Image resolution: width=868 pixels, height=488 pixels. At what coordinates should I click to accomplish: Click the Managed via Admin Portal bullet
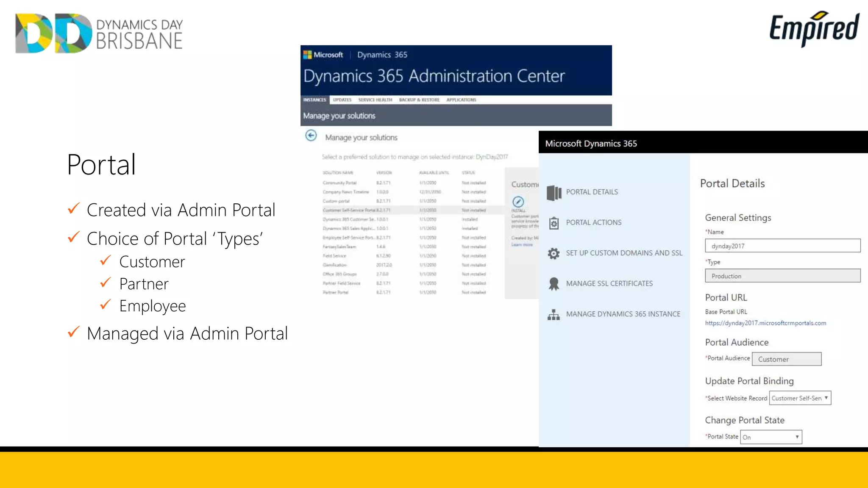click(x=187, y=333)
